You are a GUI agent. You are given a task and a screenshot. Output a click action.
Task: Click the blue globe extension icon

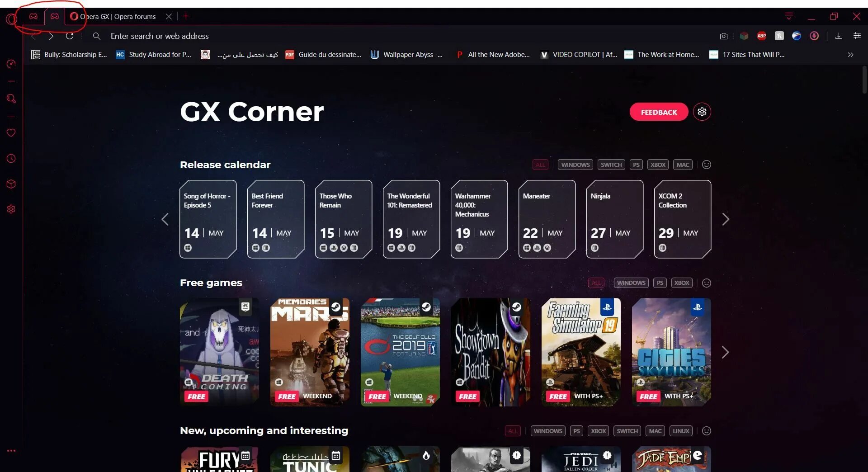pos(797,36)
